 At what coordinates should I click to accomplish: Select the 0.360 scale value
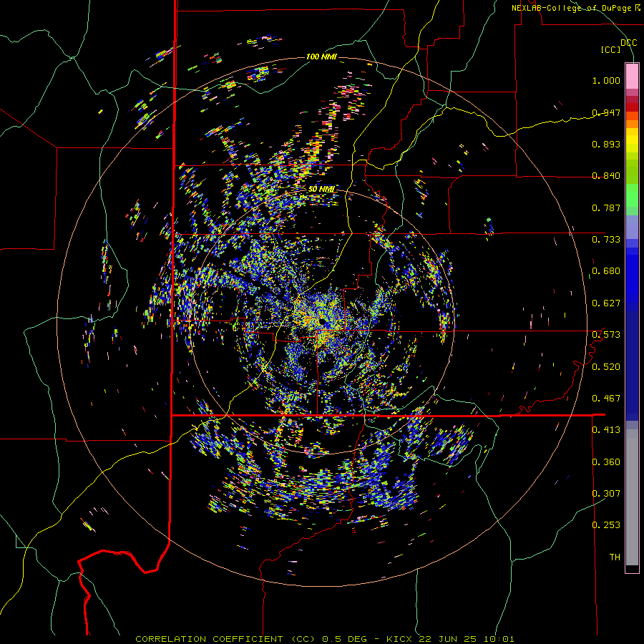coord(606,462)
